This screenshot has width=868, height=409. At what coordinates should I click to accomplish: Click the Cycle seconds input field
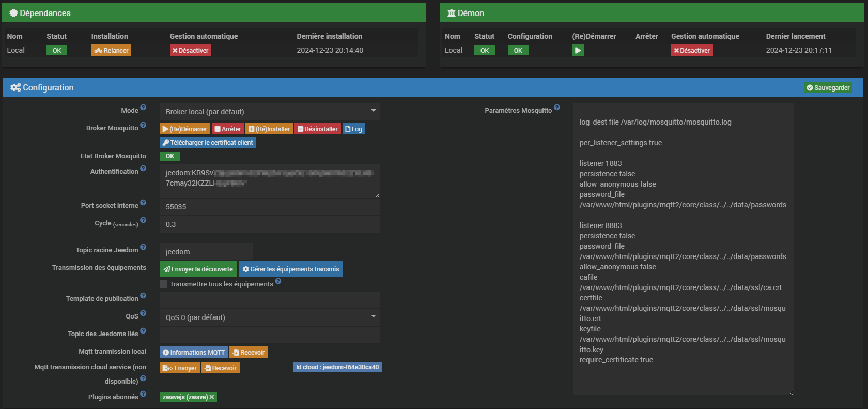tap(269, 224)
